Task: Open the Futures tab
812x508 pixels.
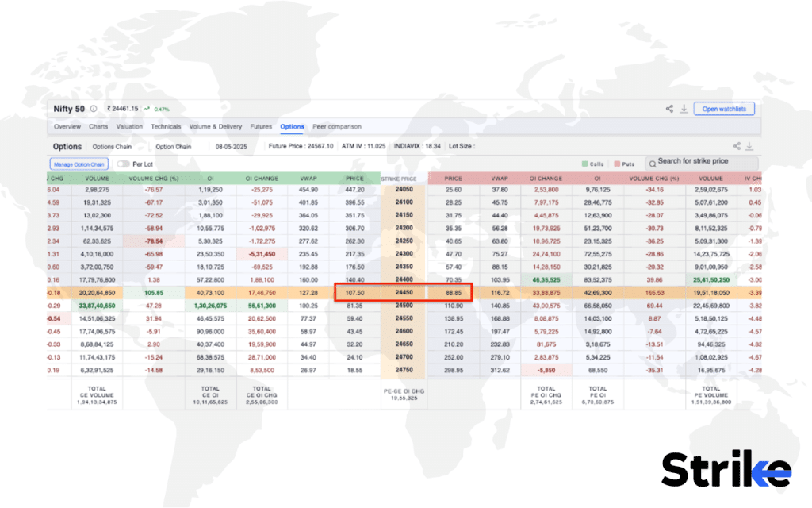Action: (261, 126)
